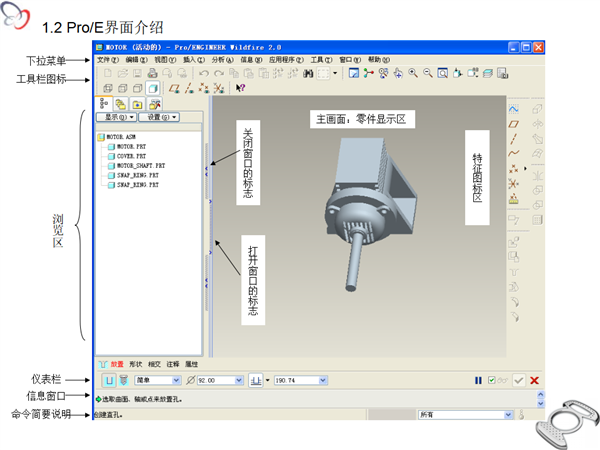Open the 信息 (Info) menu

coord(251,60)
